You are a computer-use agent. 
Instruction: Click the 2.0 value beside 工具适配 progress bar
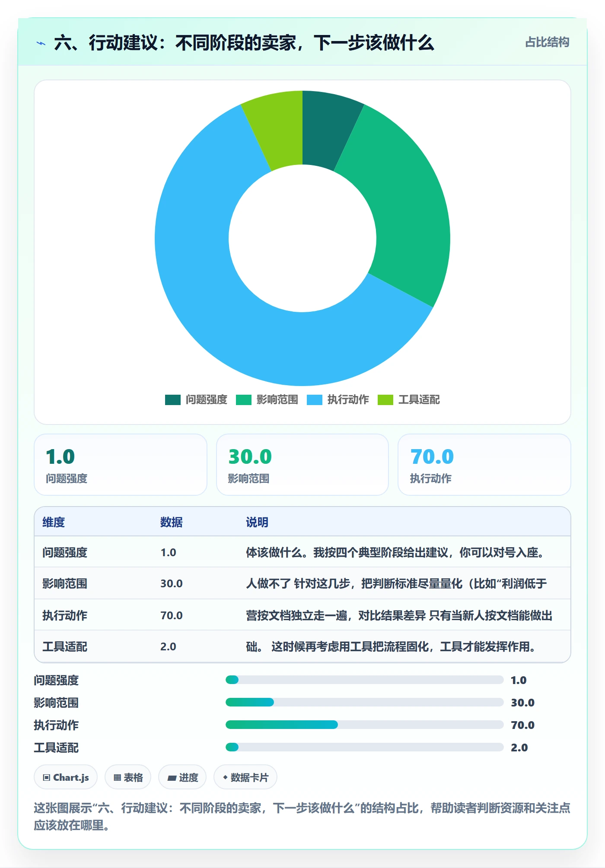(x=519, y=748)
